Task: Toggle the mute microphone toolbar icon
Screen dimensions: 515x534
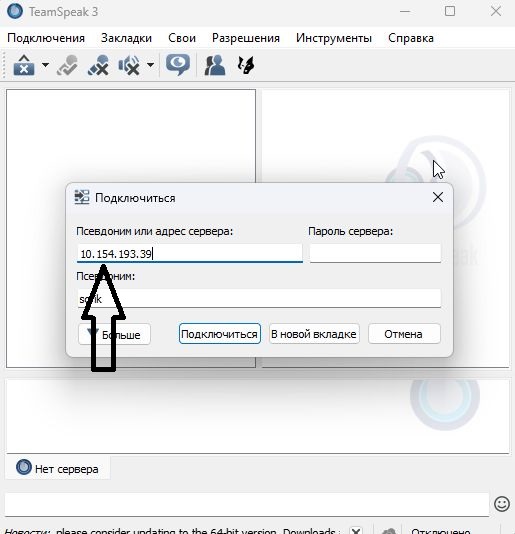Action: click(x=98, y=65)
